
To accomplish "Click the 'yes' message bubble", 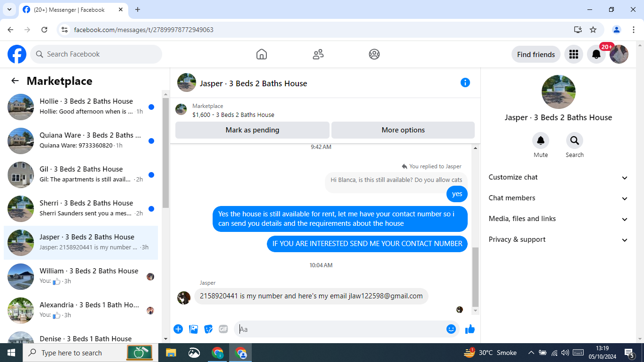I will tap(457, 194).
